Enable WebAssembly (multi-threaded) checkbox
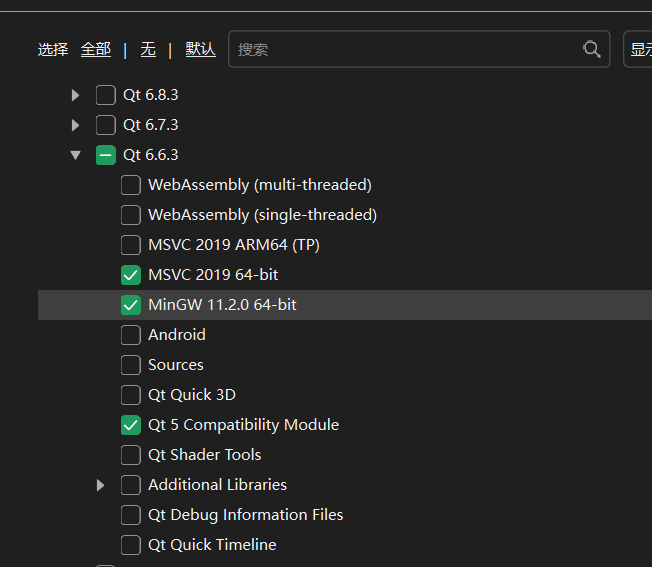652x567 pixels. coord(131,185)
